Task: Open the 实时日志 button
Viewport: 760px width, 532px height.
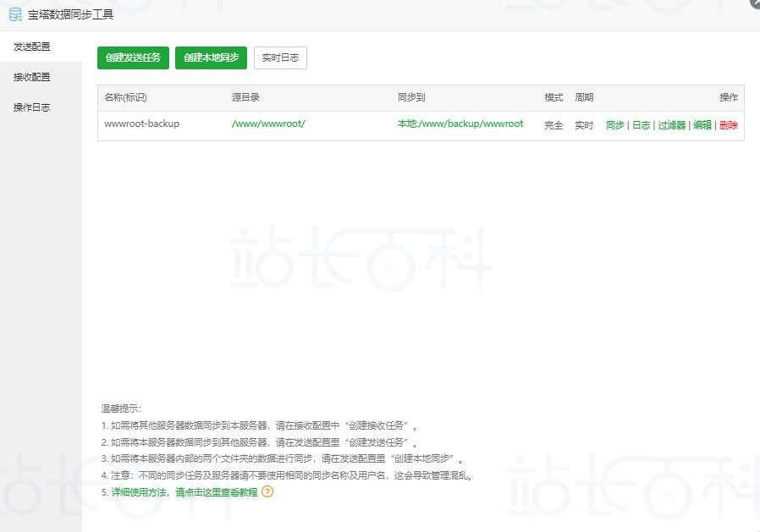Action: pyautogui.click(x=280, y=58)
